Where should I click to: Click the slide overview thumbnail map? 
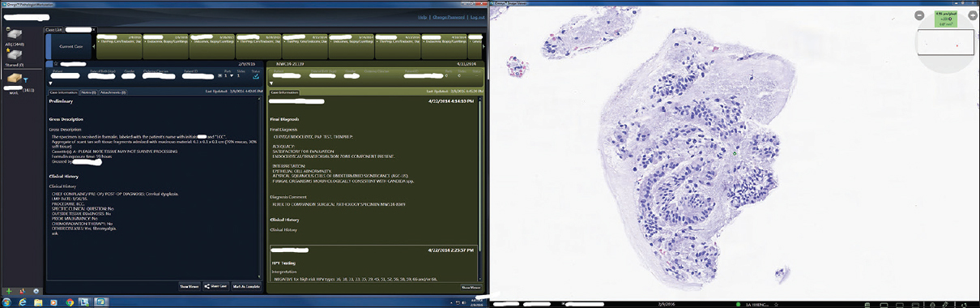944,42
